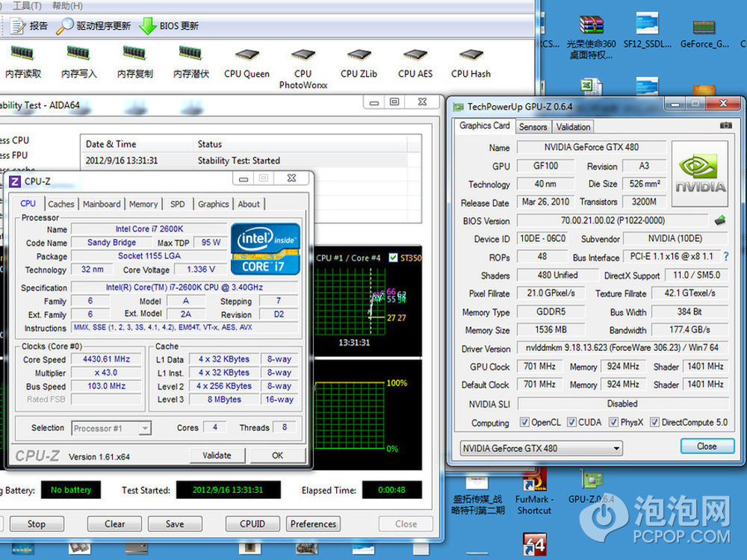Switch to the Graphics tab in CPU-Z
Image resolution: width=747 pixels, height=560 pixels.
(213, 204)
